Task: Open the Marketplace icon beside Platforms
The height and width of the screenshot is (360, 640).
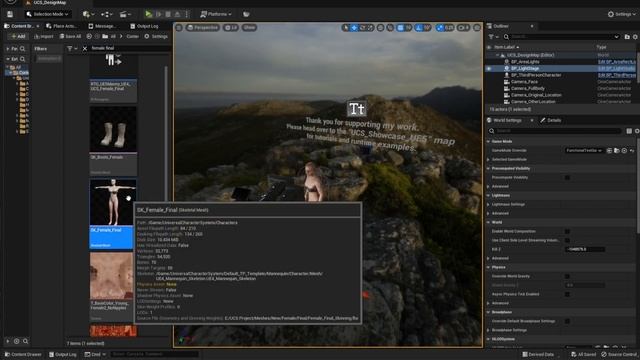Action: [x=246, y=14]
